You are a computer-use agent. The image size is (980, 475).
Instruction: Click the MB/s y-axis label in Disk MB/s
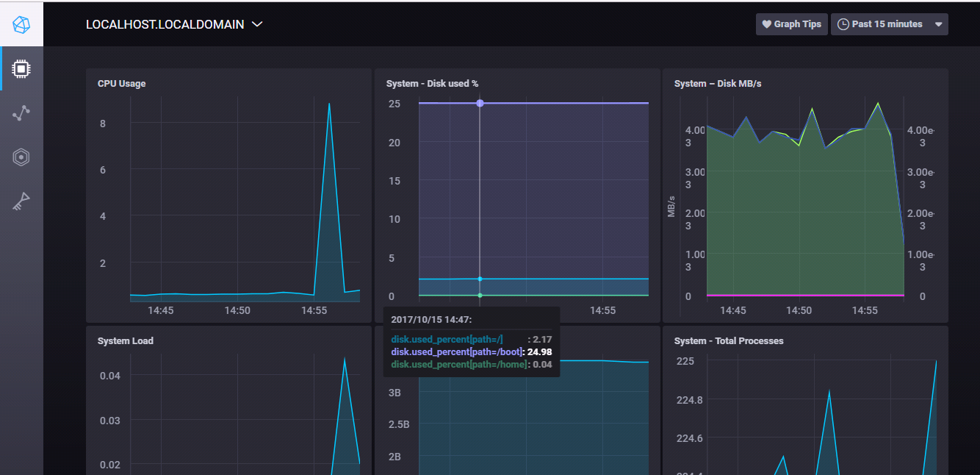point(671,207)
